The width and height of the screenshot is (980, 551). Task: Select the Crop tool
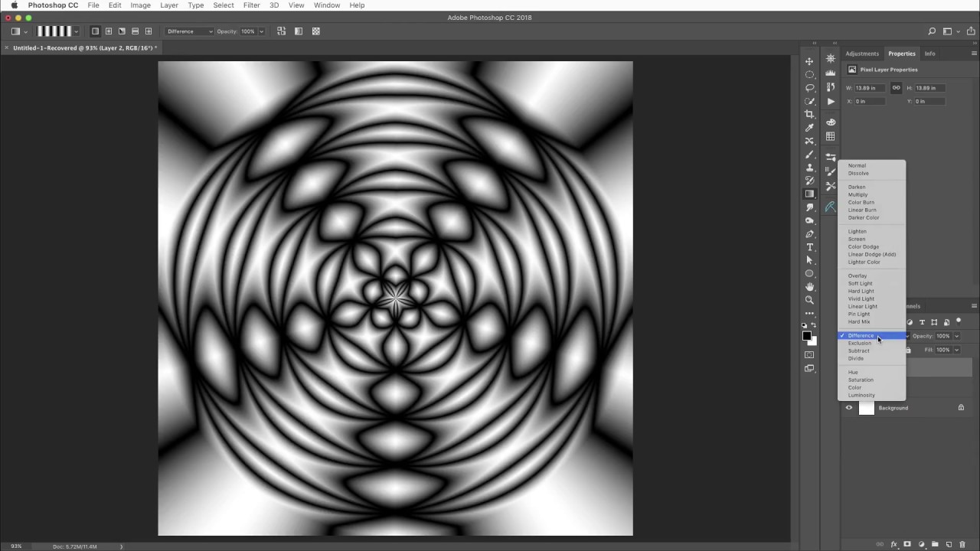[x=809, y=114]
